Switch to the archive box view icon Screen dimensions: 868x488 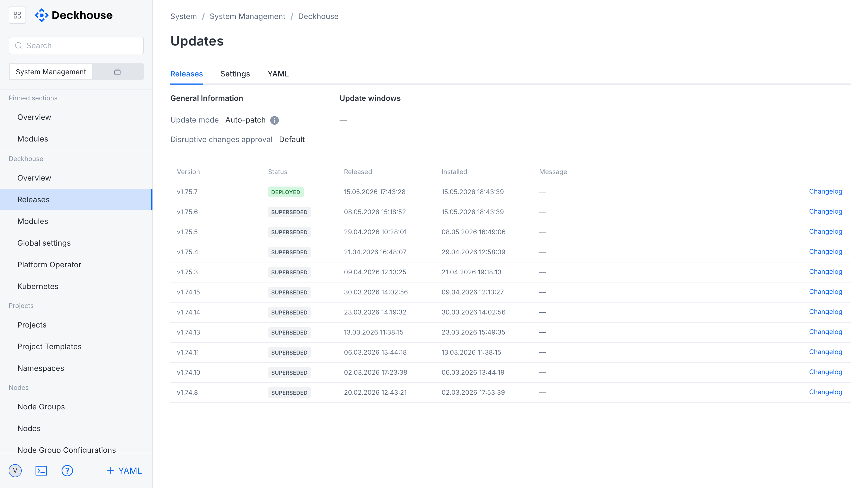tap(117, 72)
